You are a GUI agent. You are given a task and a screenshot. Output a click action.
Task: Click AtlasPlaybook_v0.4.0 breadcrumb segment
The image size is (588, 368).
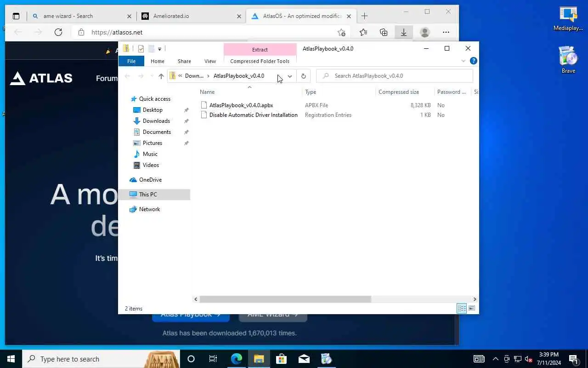click(x=239, y=76)
